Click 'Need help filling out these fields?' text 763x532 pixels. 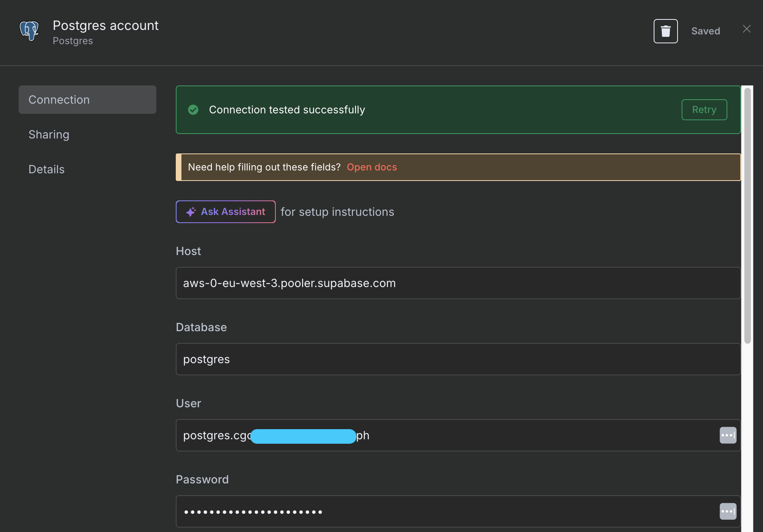264,167
